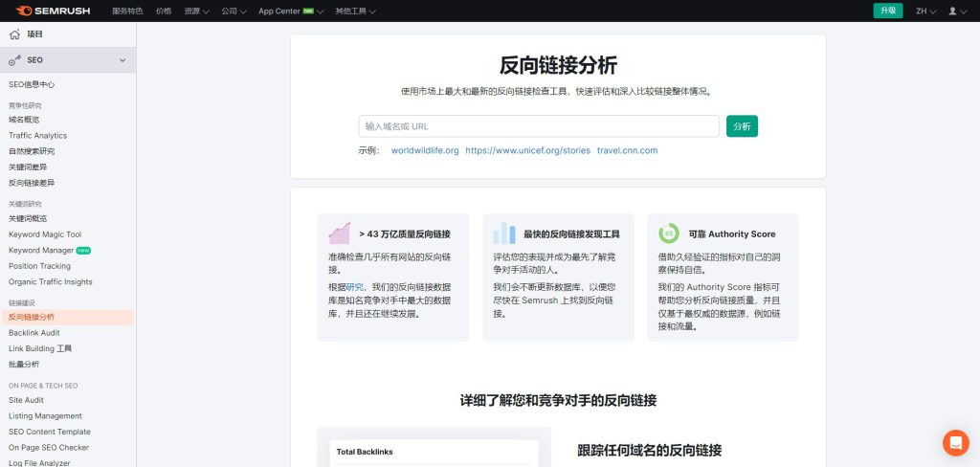Screen dimensions: 980x467
Task: Click the blue bar chart icon
Action: [x=503, y=233]
